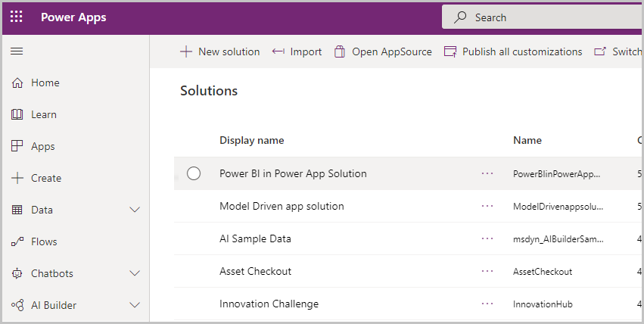The image size is (644, 324).
Task: Click the New solution plus icon
Action: [186, 51]
